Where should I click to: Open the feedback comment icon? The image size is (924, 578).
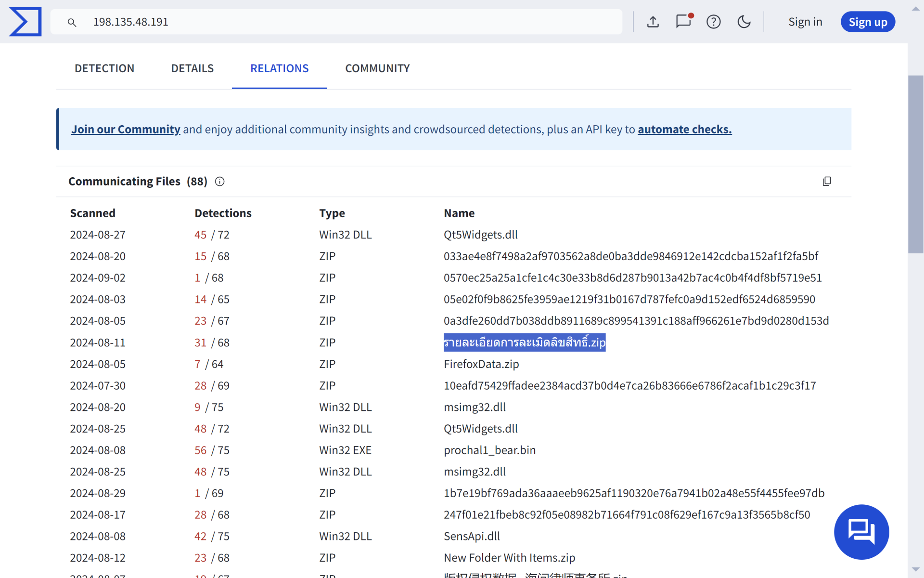point(683,22)
